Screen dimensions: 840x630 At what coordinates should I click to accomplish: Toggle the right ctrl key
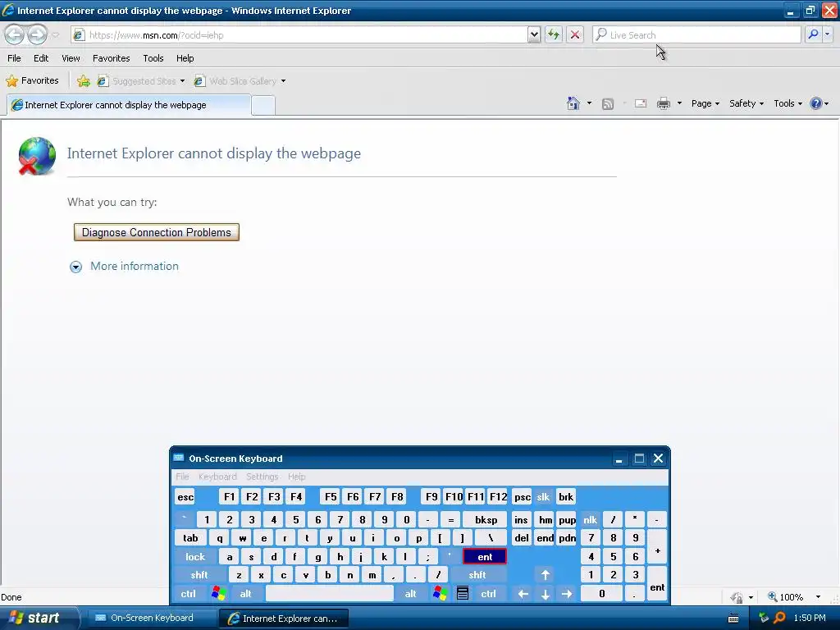(488, 594)
